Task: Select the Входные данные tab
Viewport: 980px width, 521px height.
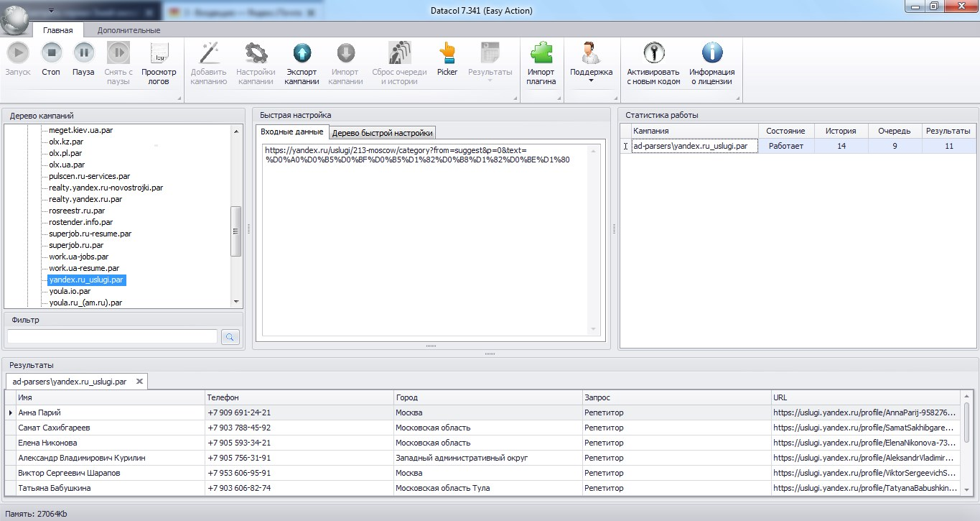Action: 292,132
